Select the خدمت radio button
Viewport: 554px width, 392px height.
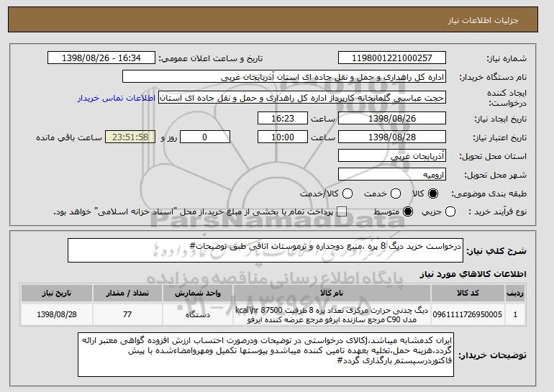coord(396,193)
